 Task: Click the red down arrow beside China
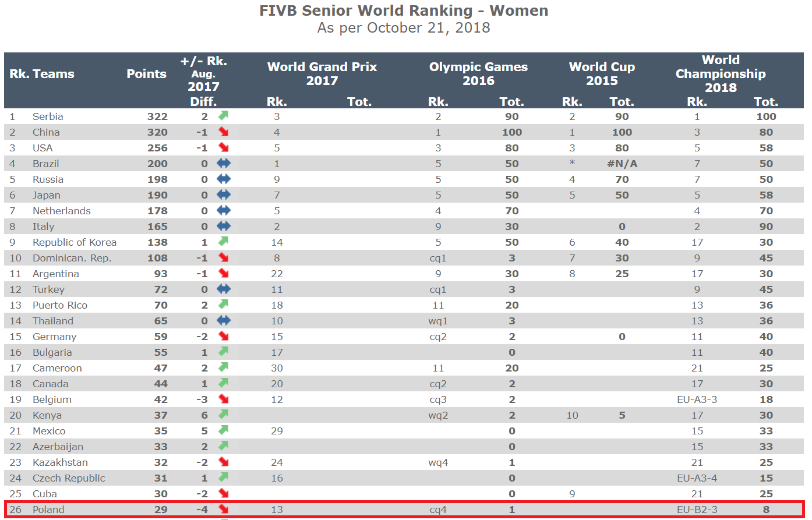pos(223,132)
